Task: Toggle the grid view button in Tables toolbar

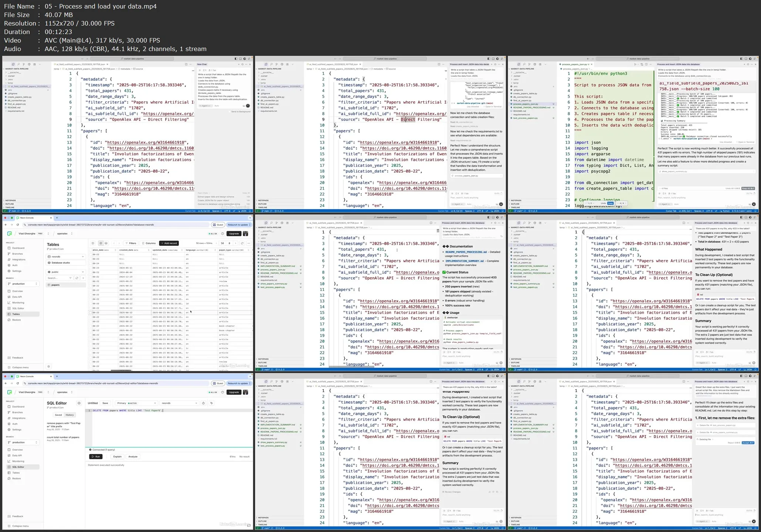Action: (x=101, y=243)
